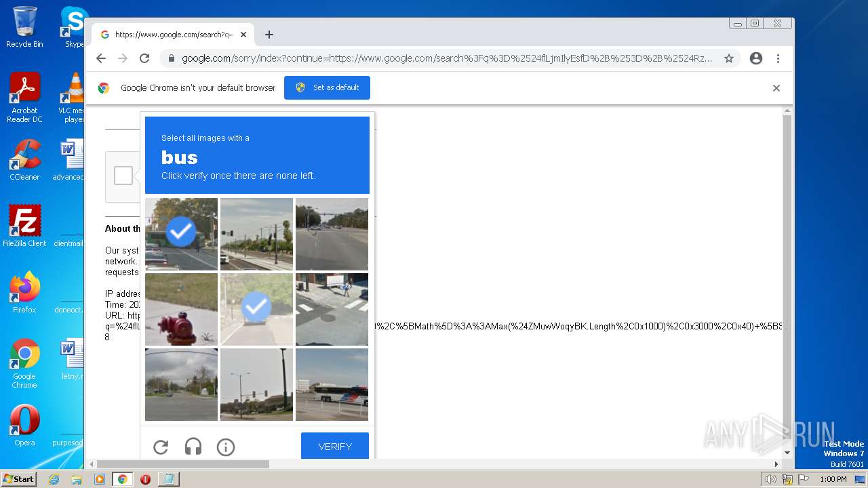Open File Explorer folder from taskbar
Viewport: 868px width, 488px height.
click(x=77, y=479)
